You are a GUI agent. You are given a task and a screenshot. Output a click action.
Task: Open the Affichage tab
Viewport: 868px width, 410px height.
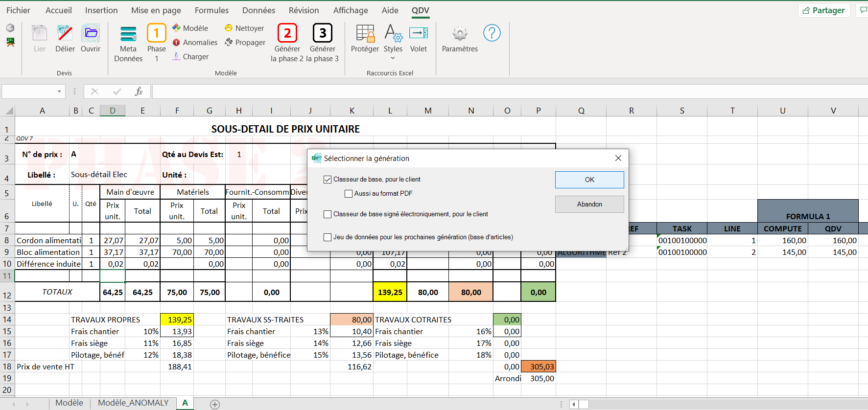[x=351, y=10]
